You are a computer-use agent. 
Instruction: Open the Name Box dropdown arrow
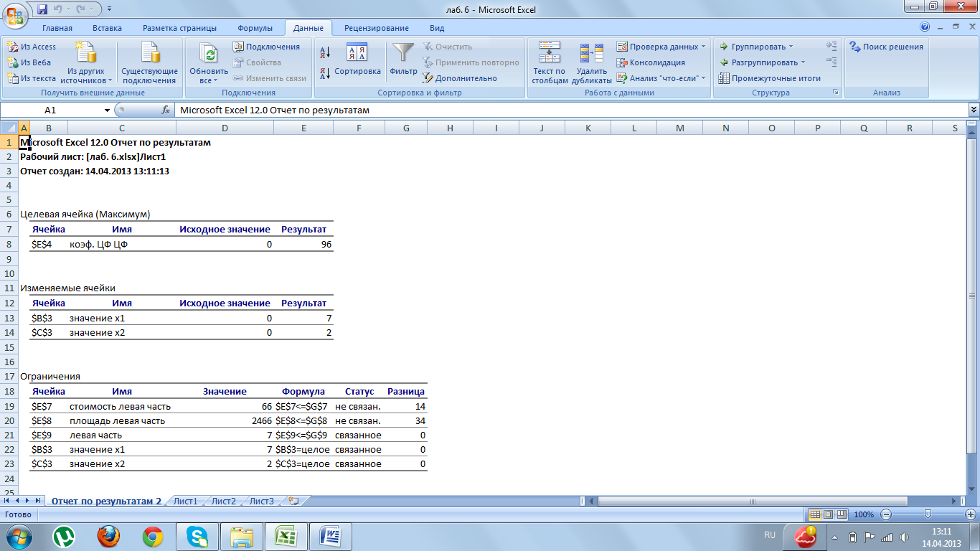pos(107,110)
